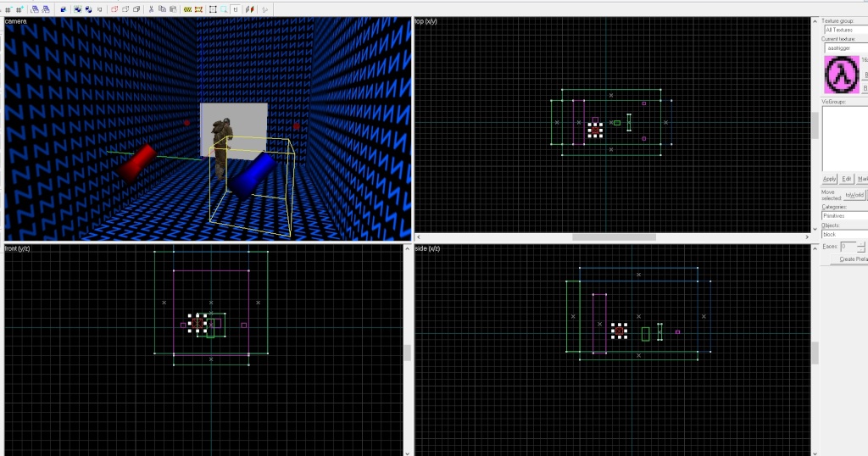Image resolution: width=868 pixels, height=456 pixels.
Task: Click the Load Window State icon
Action: point(35,9)
